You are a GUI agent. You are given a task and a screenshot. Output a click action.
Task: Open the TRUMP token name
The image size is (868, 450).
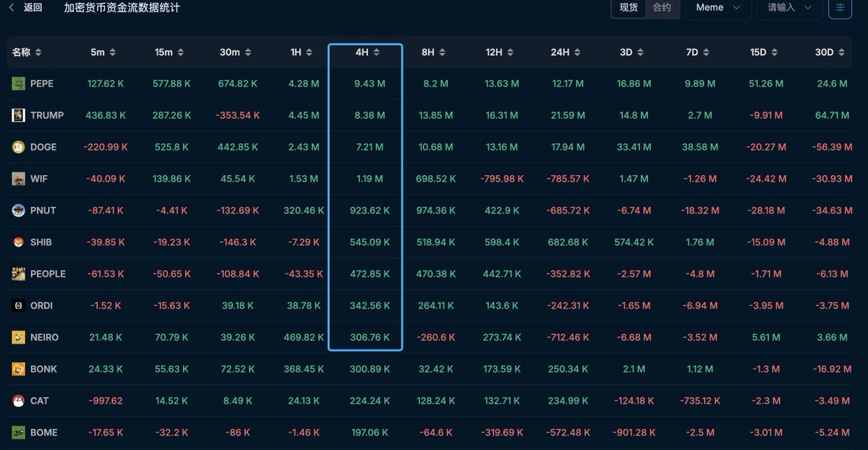pyautogui.click(x=47, y=116)
